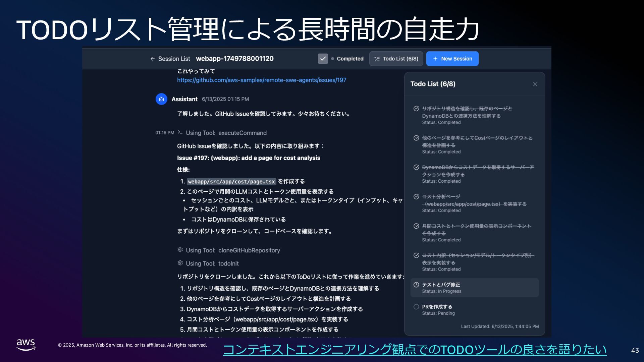The height and width of the screenshot is (362, 644).
Task: Click the Completed status label in header
Action: pyautogui.click(x=350, y=59)
